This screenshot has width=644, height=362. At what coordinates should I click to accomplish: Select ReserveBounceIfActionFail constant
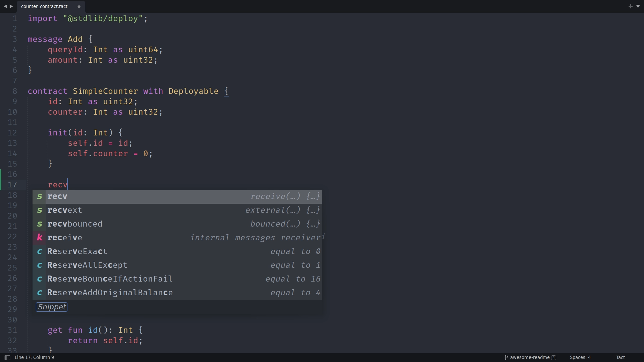coord(110,279)
